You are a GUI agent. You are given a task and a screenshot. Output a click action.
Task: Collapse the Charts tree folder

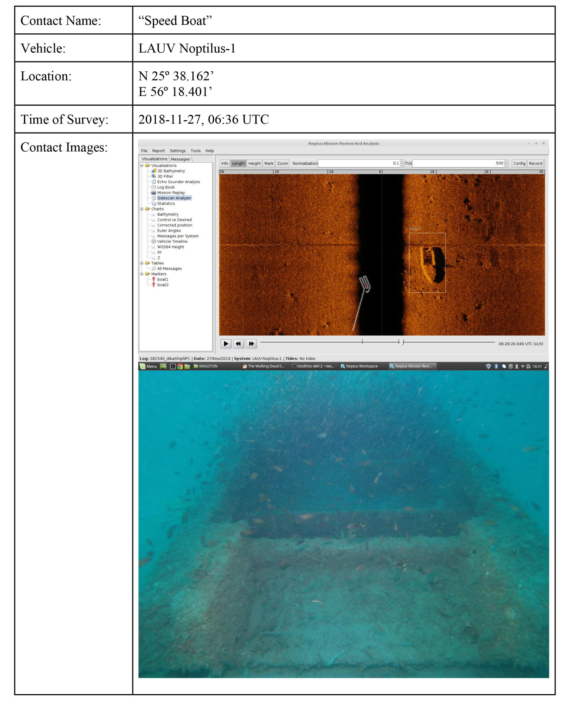142,209
